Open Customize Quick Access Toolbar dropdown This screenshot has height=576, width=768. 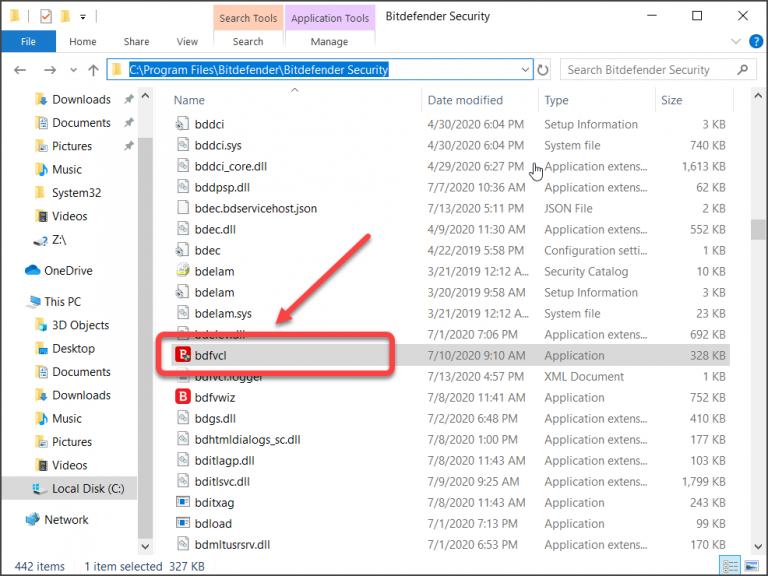tap(83, 17)
